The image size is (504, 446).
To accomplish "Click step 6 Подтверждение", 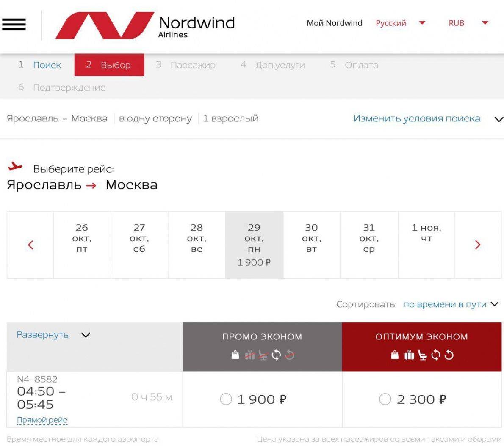I will (x=62, y=87).
